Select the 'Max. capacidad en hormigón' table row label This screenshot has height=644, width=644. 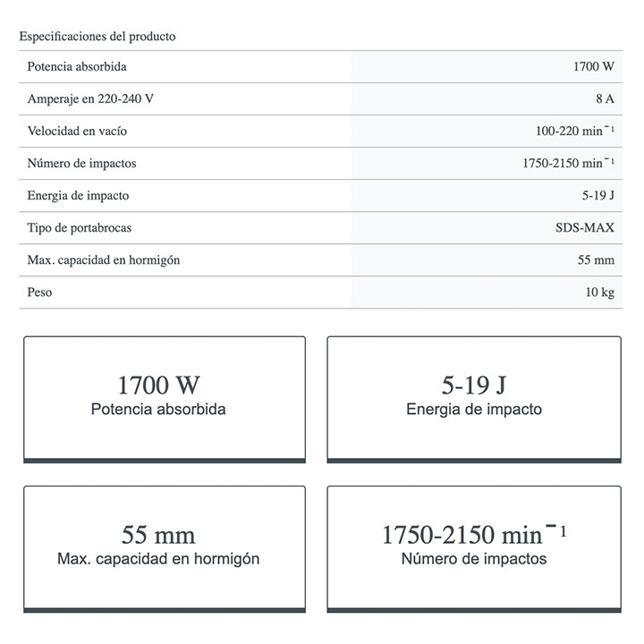click(x=104, y=260)
